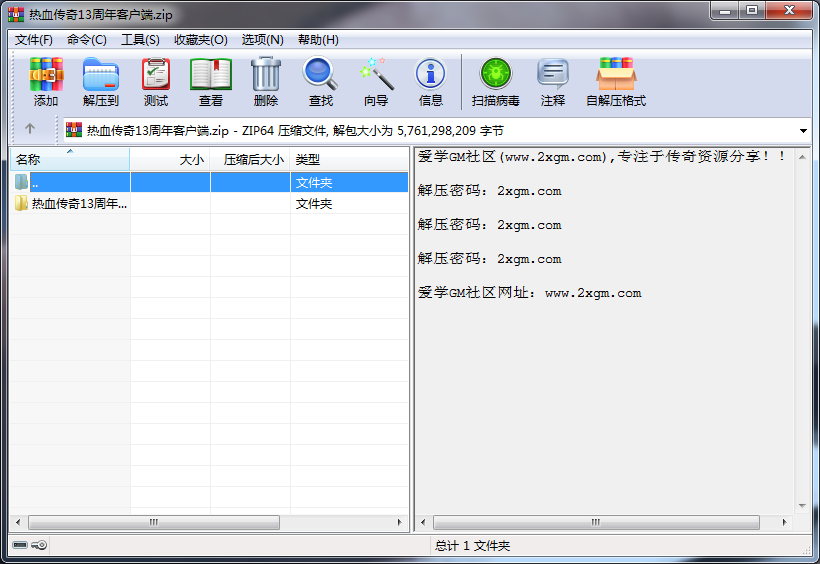The image size is (820, 564).
Task: Open the Tools (工具) menu
Action: coord(140,40)
